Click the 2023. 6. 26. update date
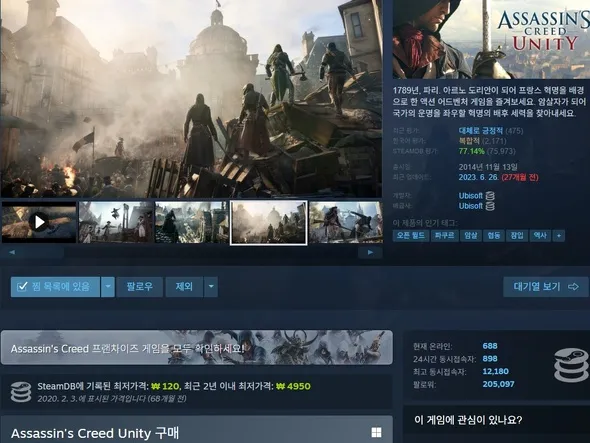The height and width of the screenshot is (443, 590). (x=479, y=177)
